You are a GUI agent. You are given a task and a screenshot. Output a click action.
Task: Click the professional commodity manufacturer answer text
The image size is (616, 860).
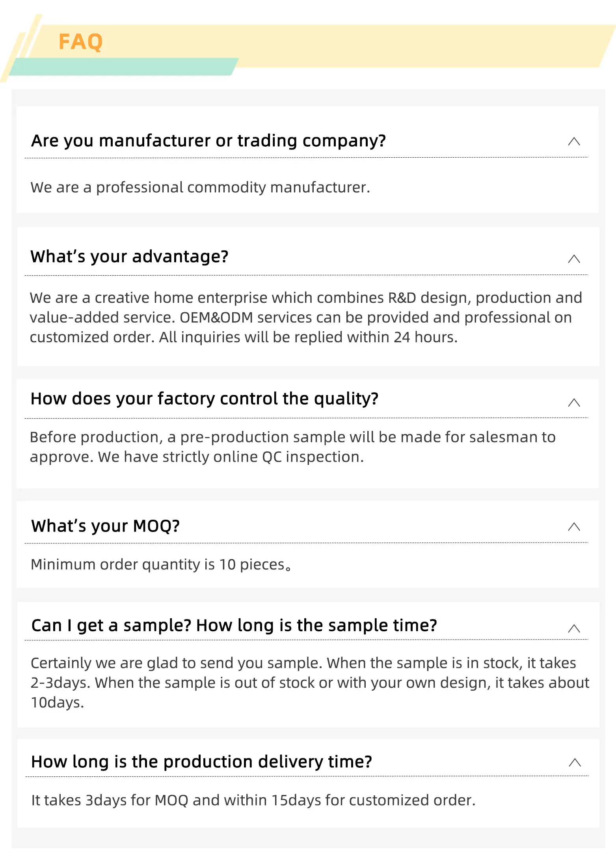(200, 188)
